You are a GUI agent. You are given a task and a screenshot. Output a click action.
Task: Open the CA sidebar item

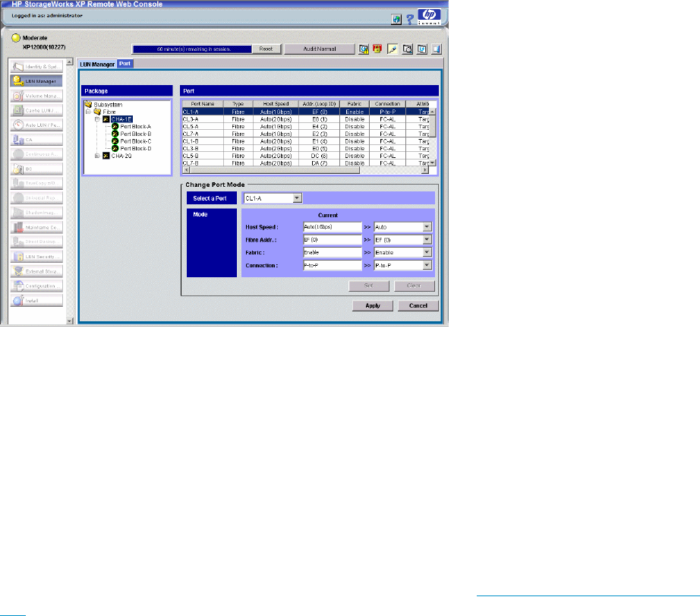36,139
